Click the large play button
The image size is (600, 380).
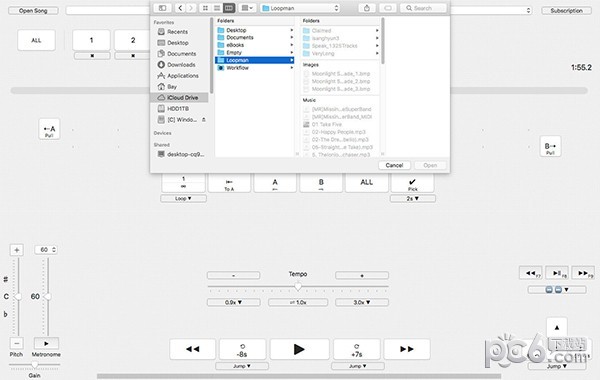(299, 349)
